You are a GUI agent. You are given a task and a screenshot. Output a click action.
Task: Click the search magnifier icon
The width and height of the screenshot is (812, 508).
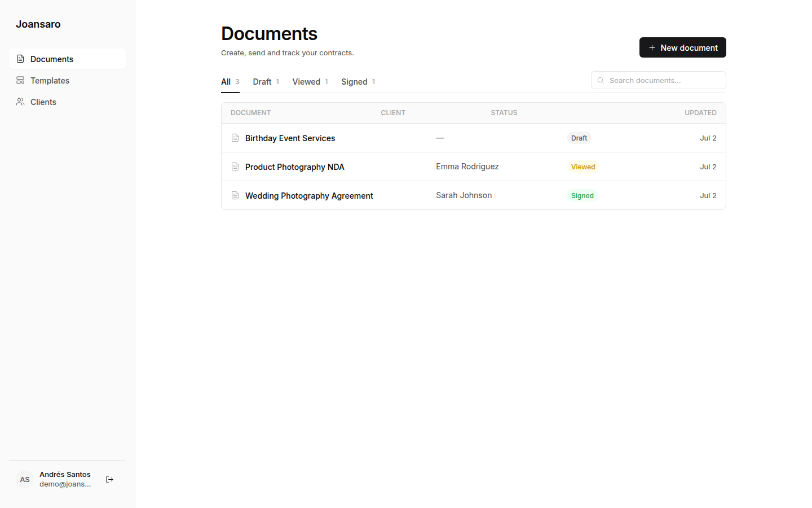[x=601, y=80]
